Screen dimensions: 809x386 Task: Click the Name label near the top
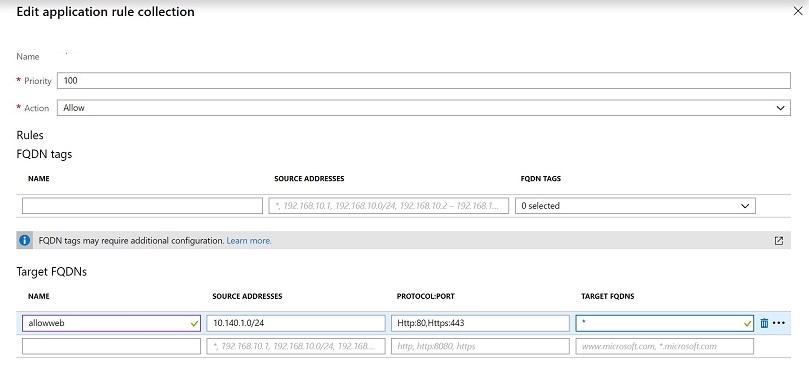coord(28,57)
